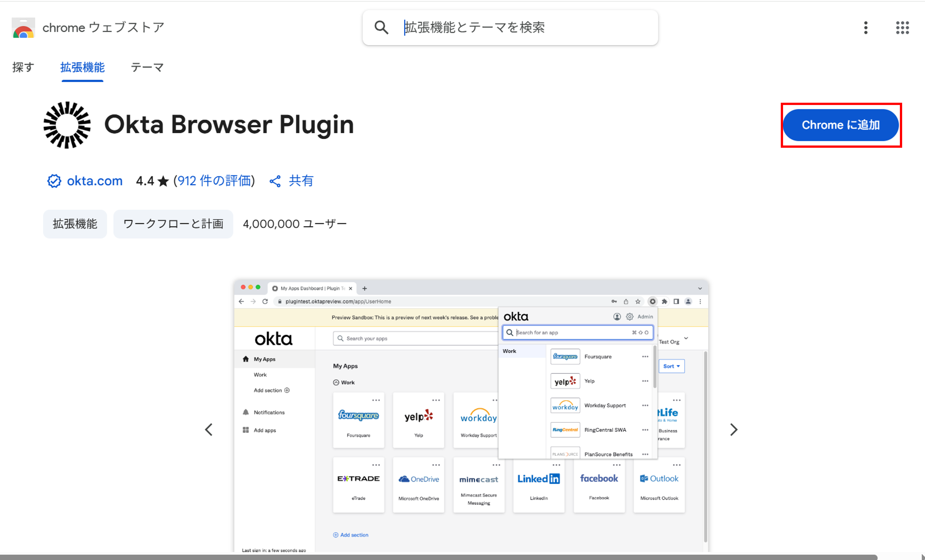Viewport: 925px width, 560px height.
Task: Click the 拡張機能 category chip
Action: click(x=75, y=224)
